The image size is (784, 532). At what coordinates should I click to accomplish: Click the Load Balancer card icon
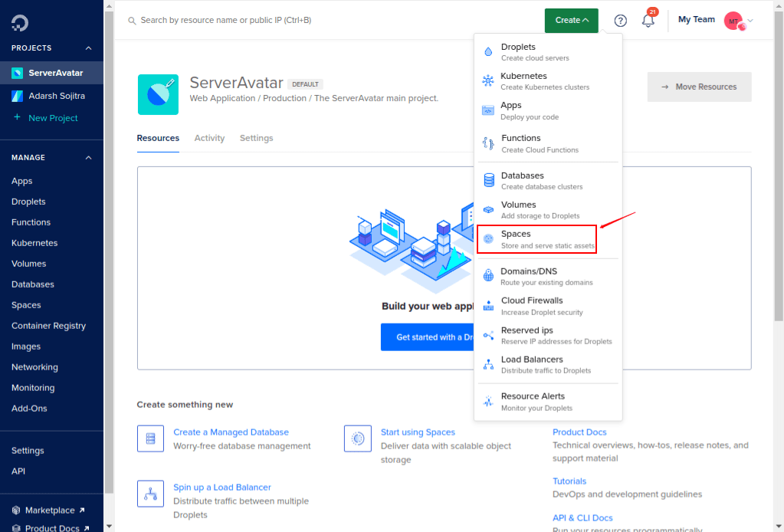pos(150,494)
